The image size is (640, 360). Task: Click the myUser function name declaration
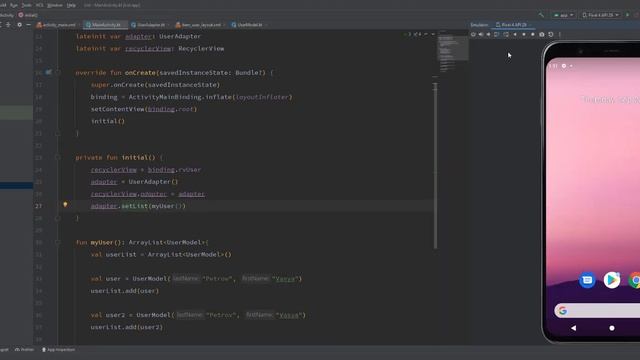point(102,242)
